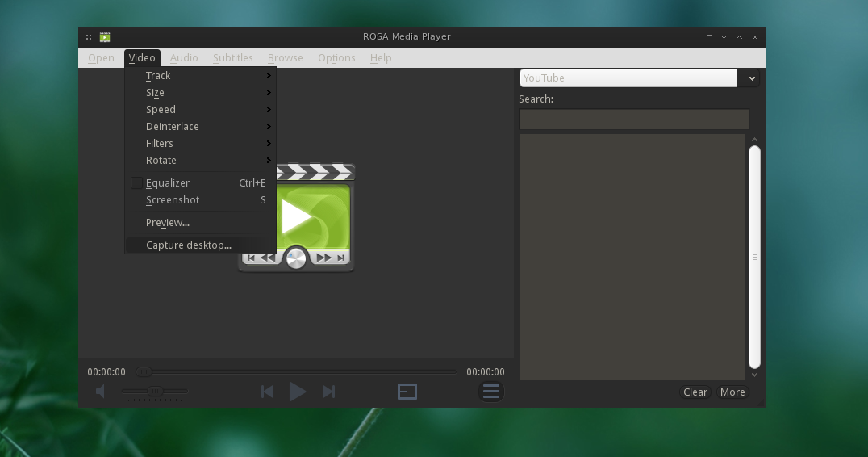Screen dimensions: 868x457
Task: Click the mute speaker icon
Action: 100,392
